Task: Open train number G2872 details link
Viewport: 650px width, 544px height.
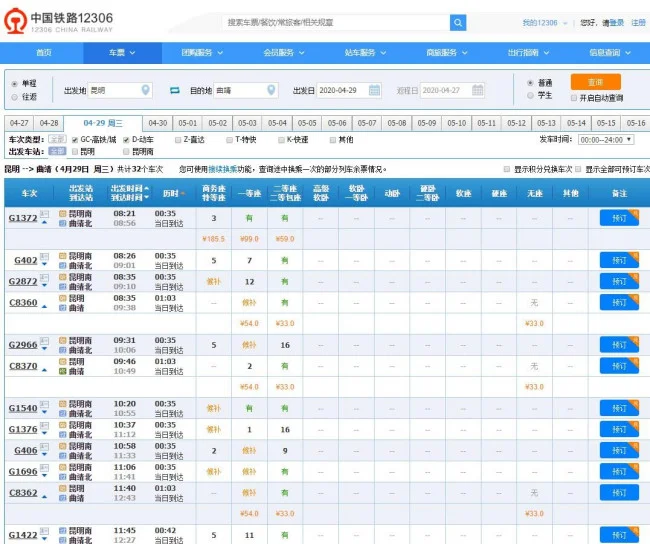Action: pyautogui.click(x=23, y=282)
